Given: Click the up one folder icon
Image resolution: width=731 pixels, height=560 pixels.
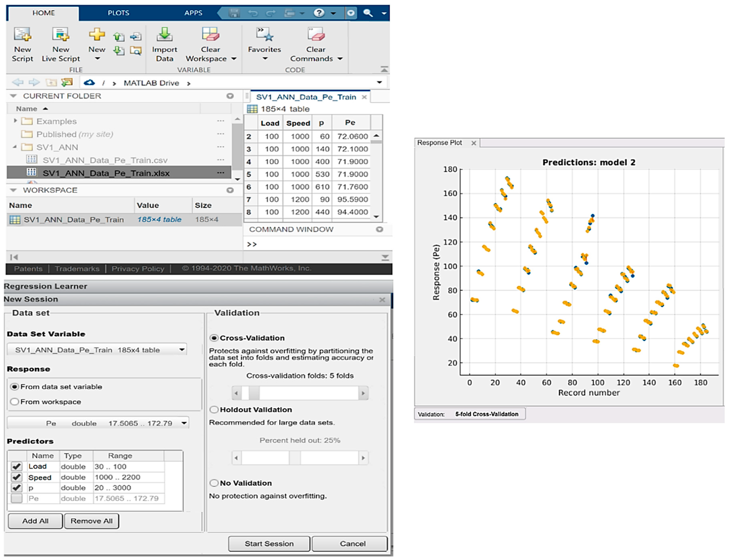Looking at the screenshot, I should (51, 82).
